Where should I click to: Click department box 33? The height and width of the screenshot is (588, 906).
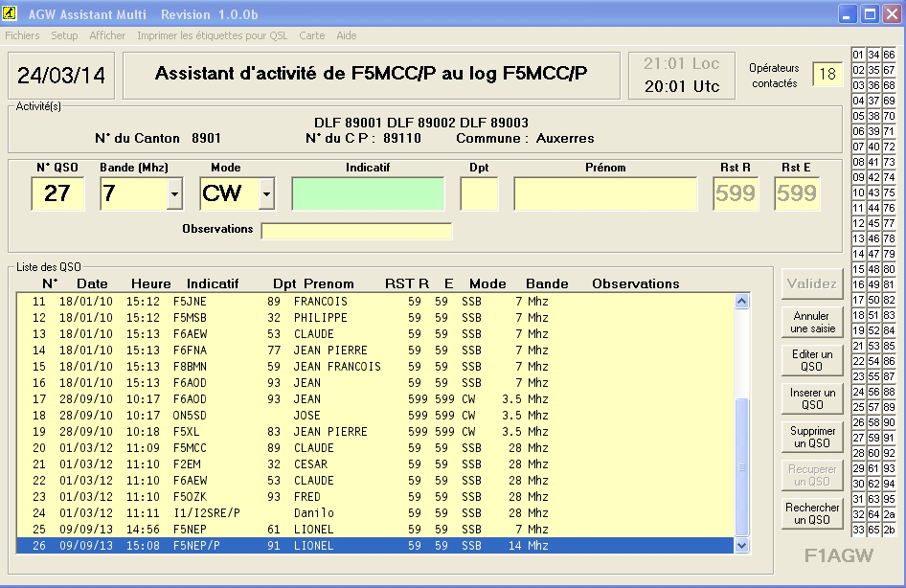[x=858, y=530]
